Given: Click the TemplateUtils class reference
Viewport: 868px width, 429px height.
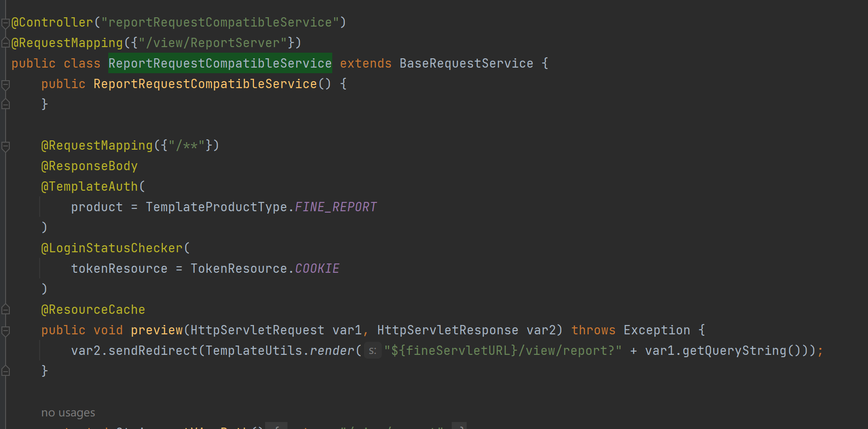Looking at the screenshot, I should pos(253,351).
